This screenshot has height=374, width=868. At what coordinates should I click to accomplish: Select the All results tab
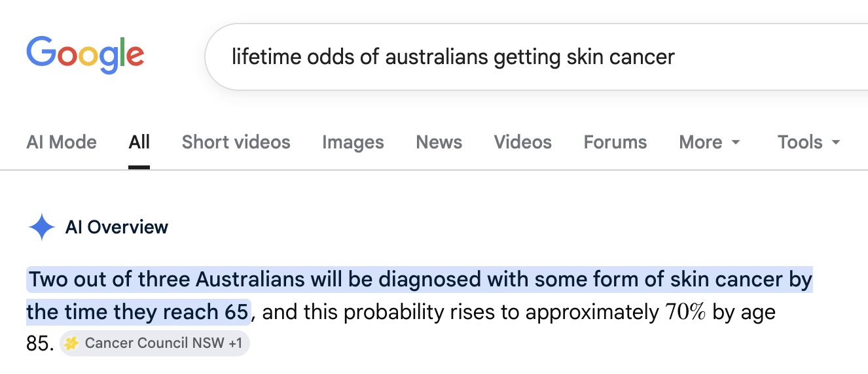(x=139, y=143)
